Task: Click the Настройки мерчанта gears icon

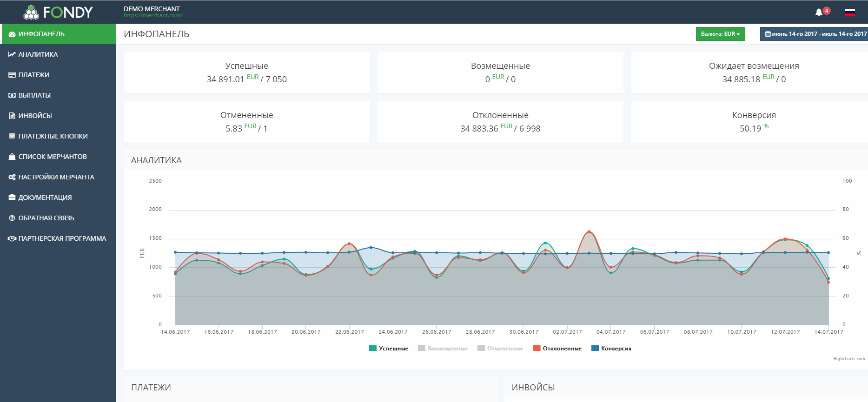Action: [12, 177]
